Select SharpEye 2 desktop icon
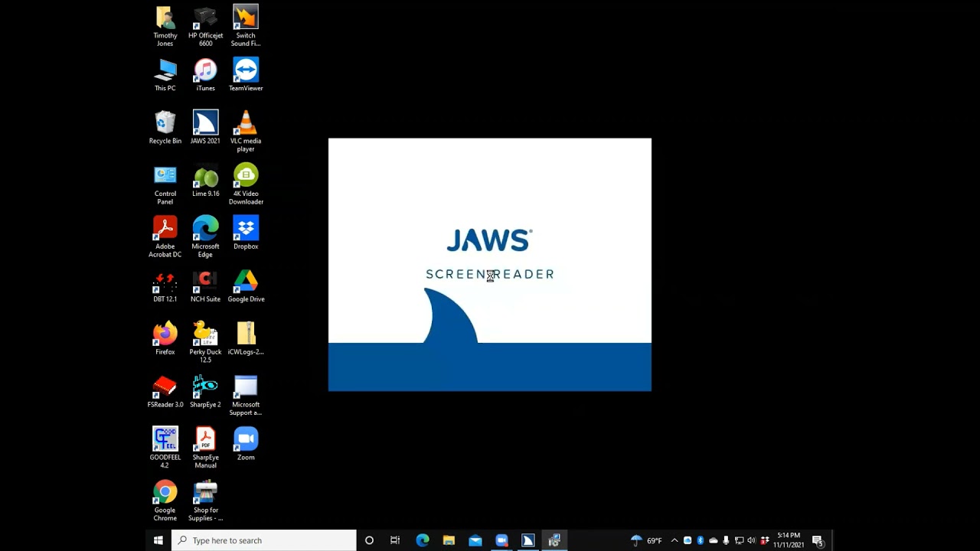 (x=205, y=392)
